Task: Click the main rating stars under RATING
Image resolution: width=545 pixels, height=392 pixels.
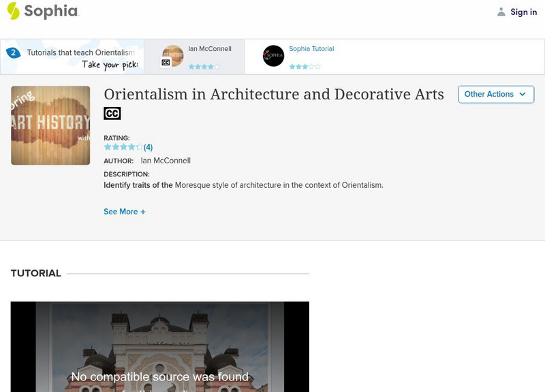Action: [123, 147]
